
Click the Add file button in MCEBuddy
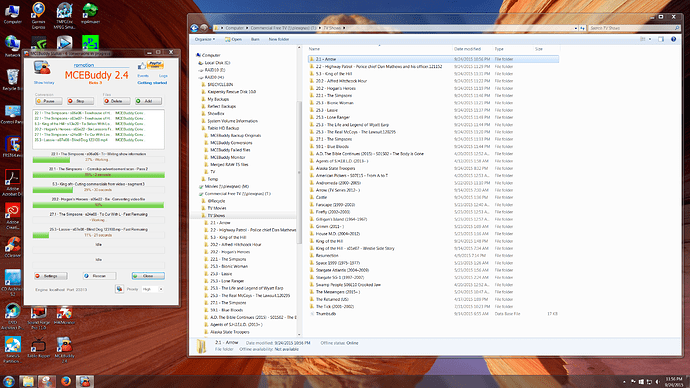pyautogui.click(x=148, y=101)
